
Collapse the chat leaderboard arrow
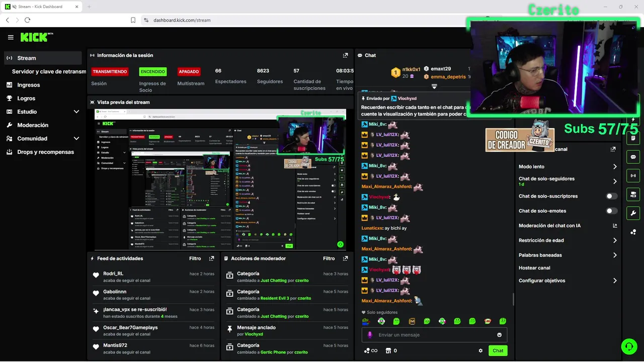pyautogui.click(x=434, y=86)
